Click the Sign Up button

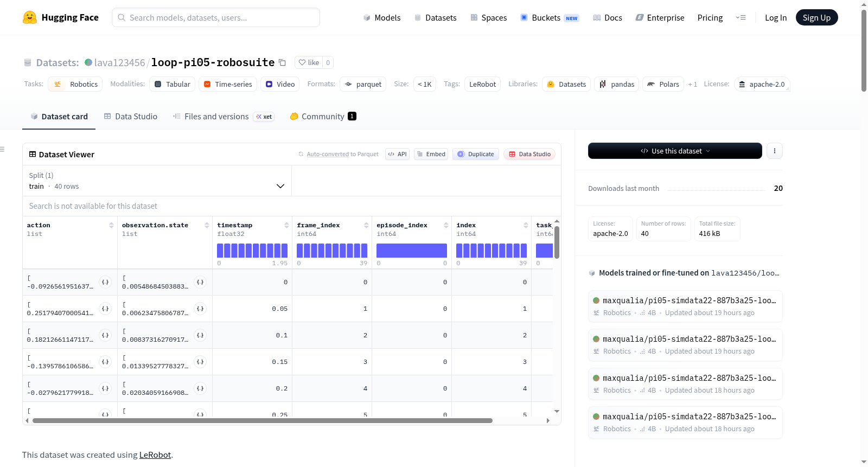816,17
